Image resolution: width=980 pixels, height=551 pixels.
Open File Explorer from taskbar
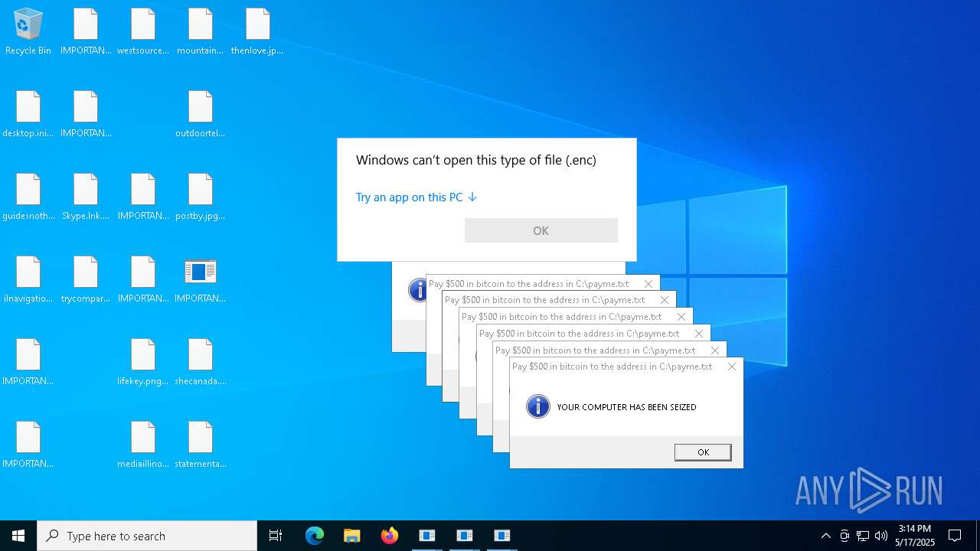click(352, 536)
